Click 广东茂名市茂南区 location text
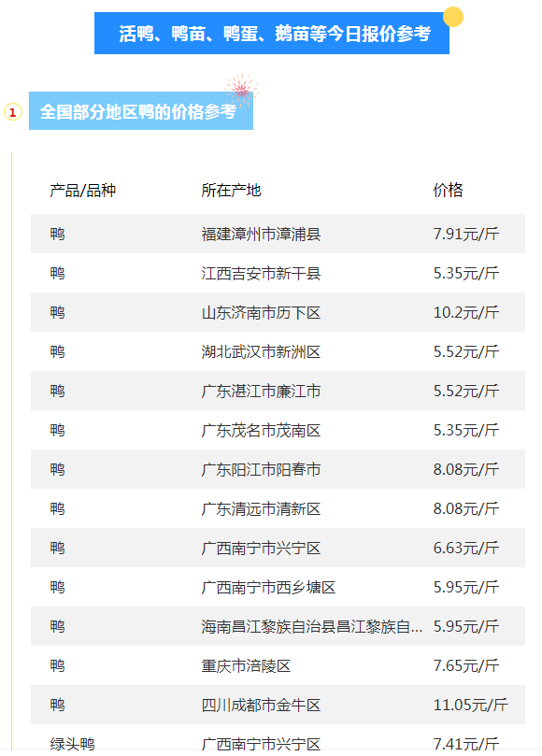The image size is (542, 756). click(261, 430)
